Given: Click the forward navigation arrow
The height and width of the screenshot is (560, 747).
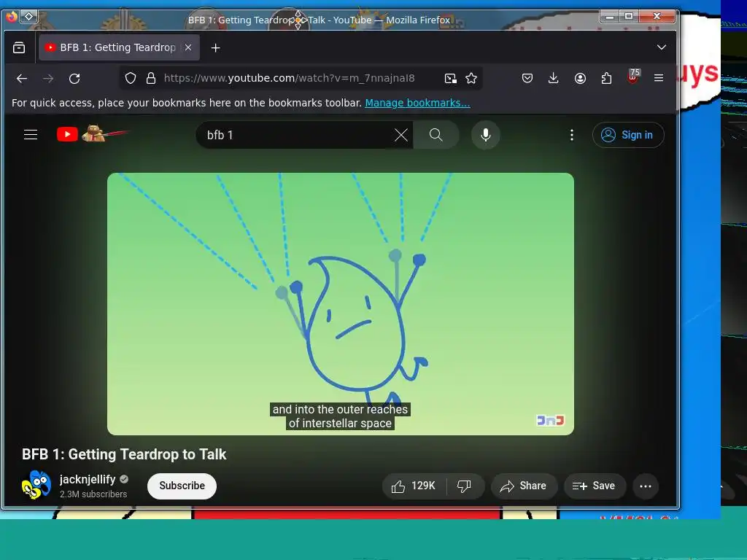Looking at the screenshot, I should tap(48, 78).
